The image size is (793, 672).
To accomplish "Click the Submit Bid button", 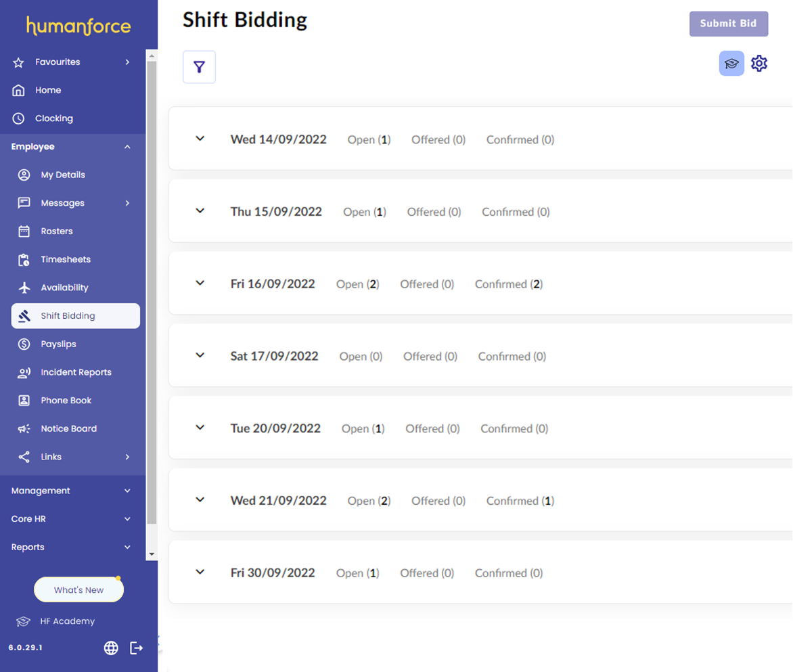I will (x=729, y=24).
